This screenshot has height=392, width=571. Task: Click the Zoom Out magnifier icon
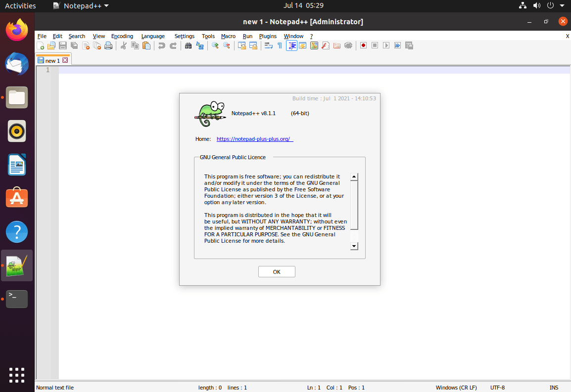point(227,45)
